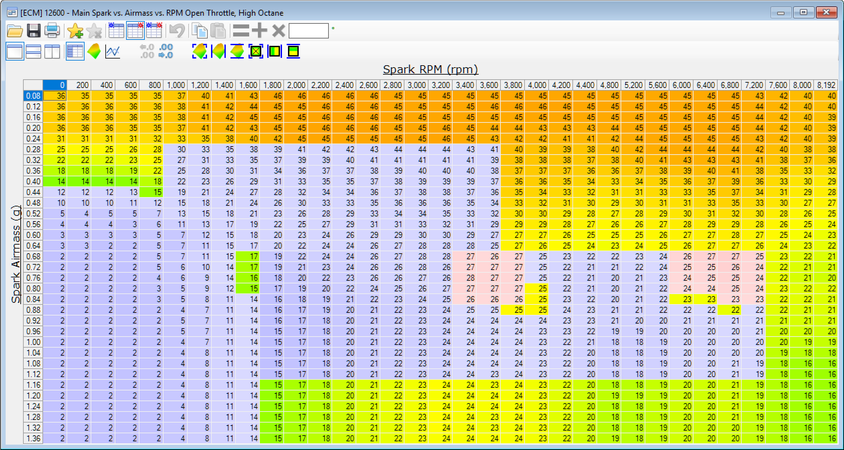
Task: Click the value entry field in toolbar
Action: pos(309,31)
